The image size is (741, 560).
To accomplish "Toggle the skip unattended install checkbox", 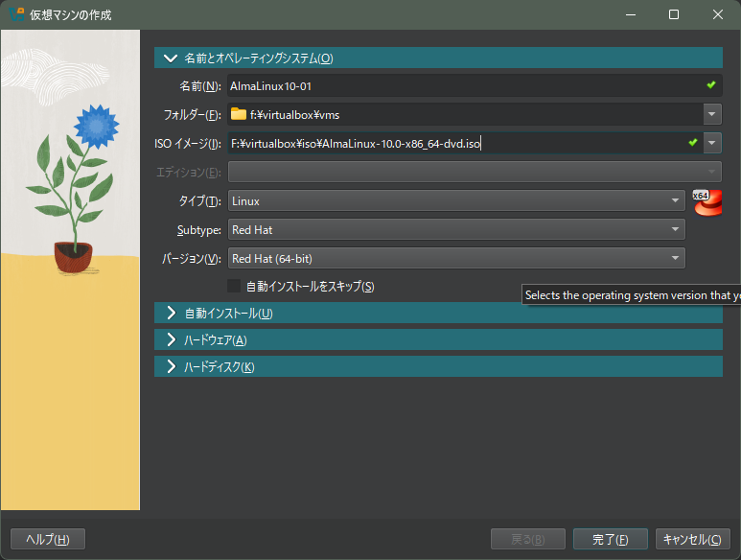I will pos(234,286).
